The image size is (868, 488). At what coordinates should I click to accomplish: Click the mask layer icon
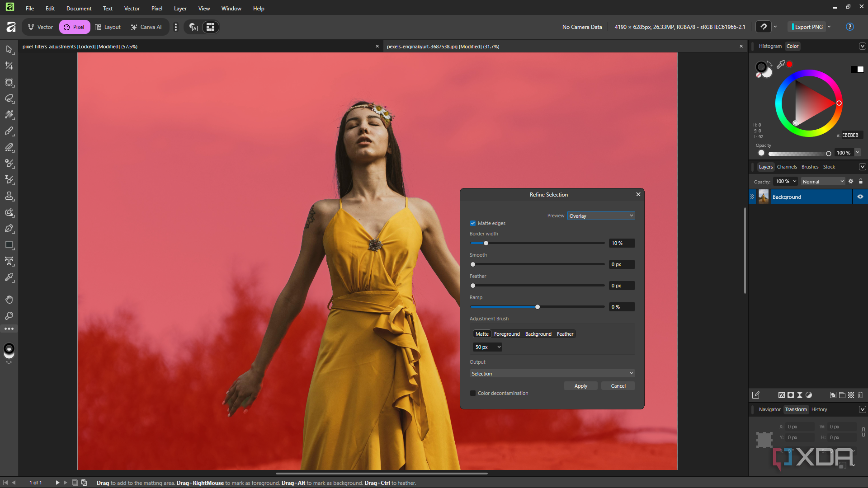click(790, 395)
